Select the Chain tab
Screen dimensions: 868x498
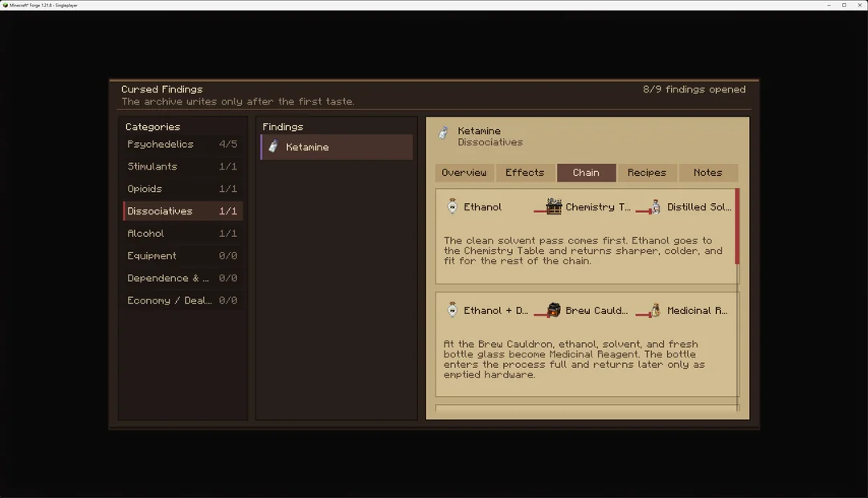586,173
